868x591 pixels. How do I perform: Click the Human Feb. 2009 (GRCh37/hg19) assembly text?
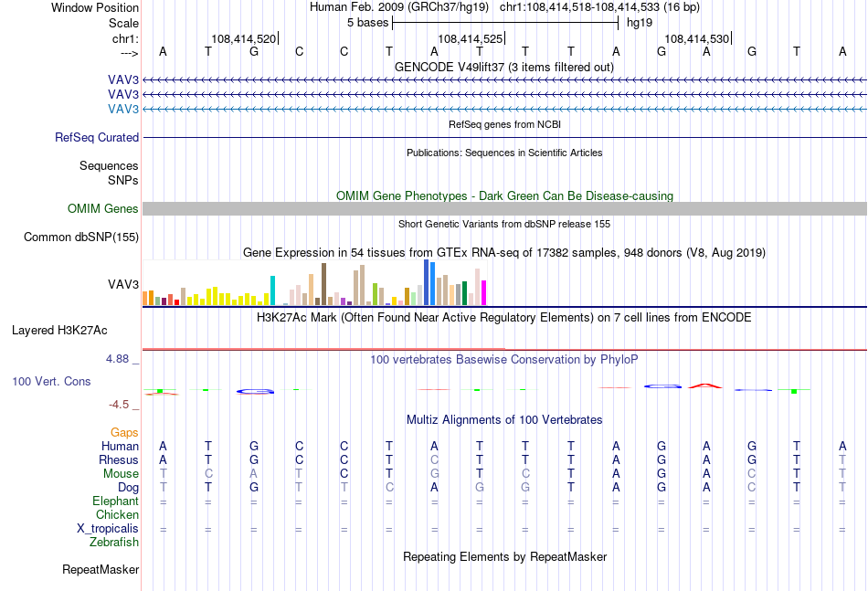click(x=399, y=7)
